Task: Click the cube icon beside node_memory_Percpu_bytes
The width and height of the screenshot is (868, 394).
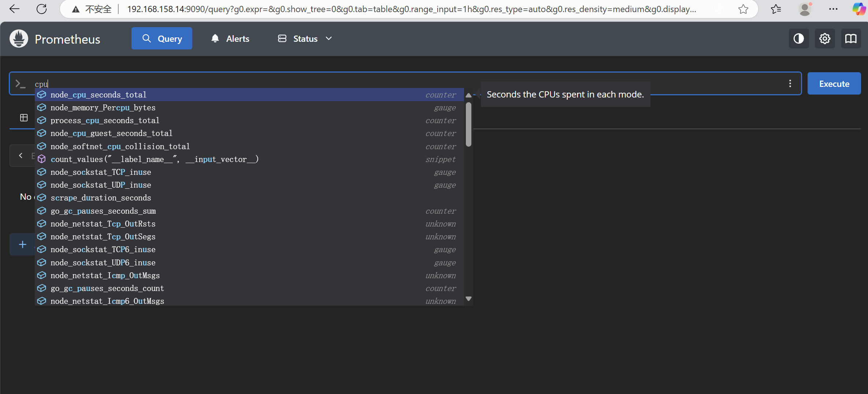Action: coord(42,107)
